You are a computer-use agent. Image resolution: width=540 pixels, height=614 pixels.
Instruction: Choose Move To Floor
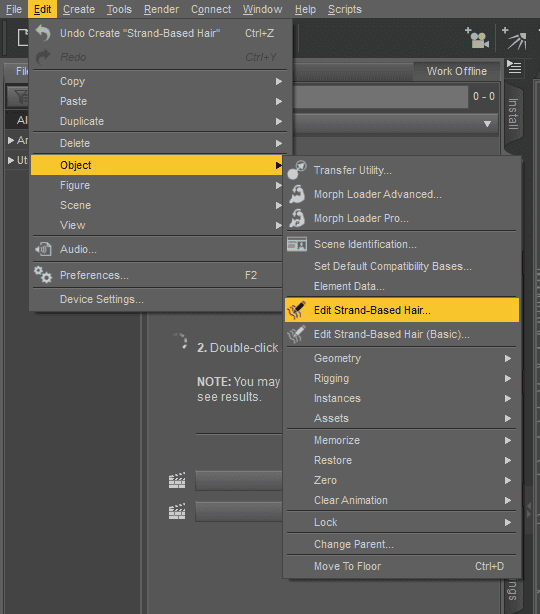pyautogui.click(x=402, y=566)
